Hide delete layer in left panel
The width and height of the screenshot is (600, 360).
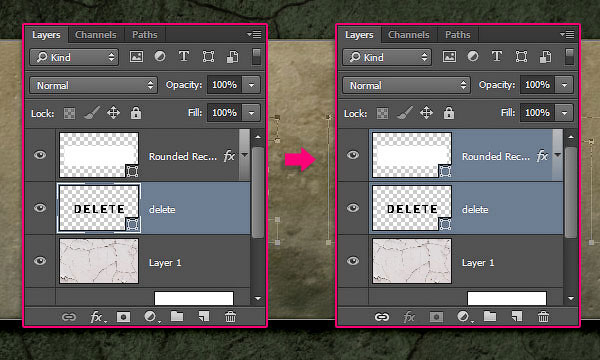click(x=40, y=208)
